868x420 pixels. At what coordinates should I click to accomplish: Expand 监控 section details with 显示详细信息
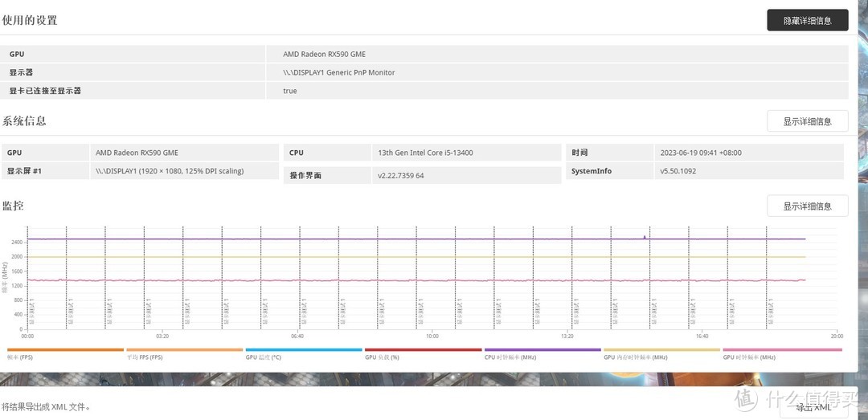click(807, 206)
